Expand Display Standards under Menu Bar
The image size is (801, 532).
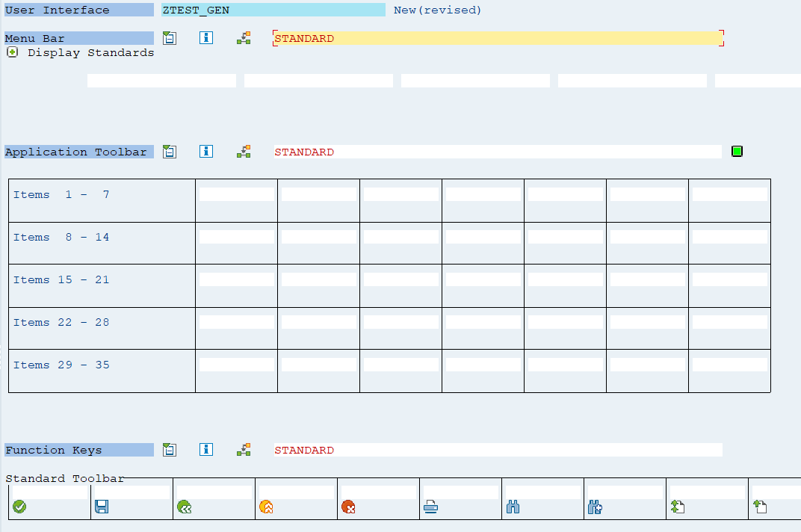[11, 52]
